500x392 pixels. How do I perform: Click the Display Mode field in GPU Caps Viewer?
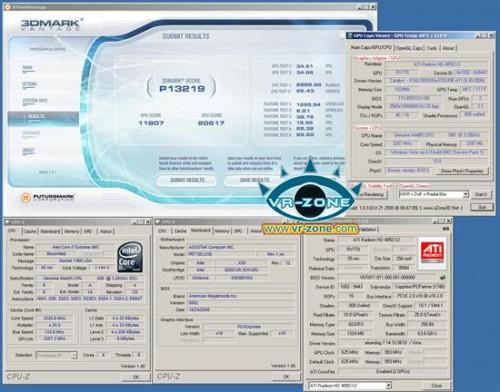(x=414, y=106)
